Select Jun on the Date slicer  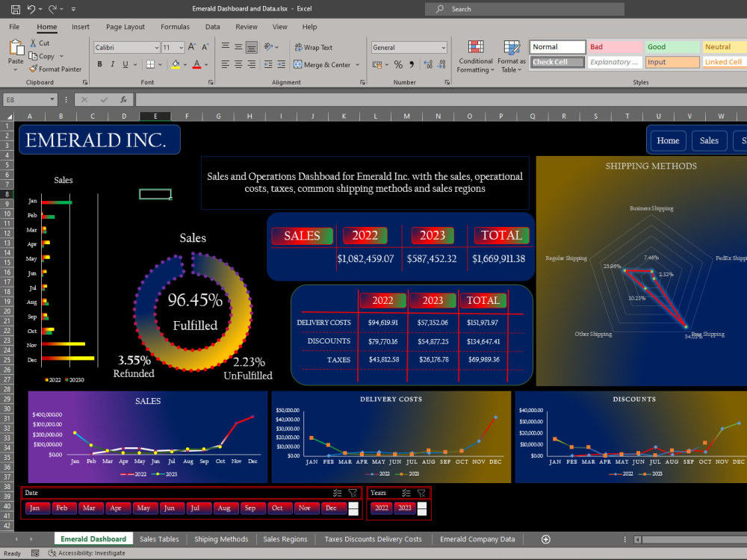(x=168, y=508)
